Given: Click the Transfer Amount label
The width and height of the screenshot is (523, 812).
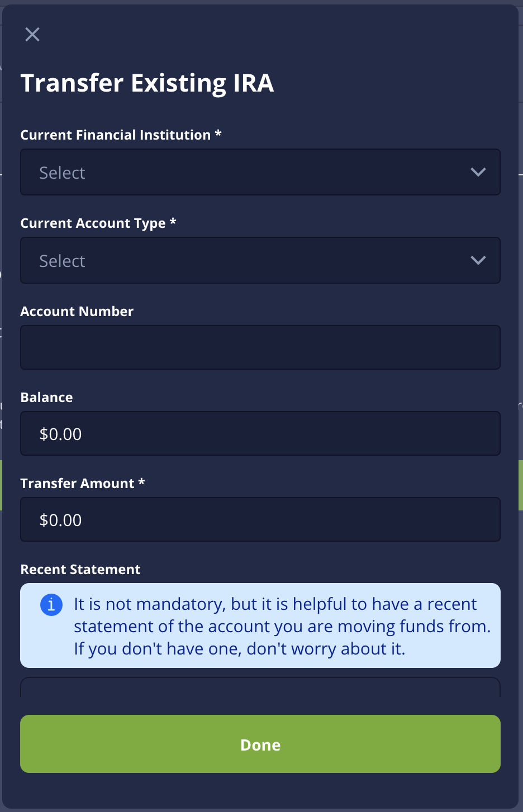Looking at the screenshot, I should click(83, 484).
